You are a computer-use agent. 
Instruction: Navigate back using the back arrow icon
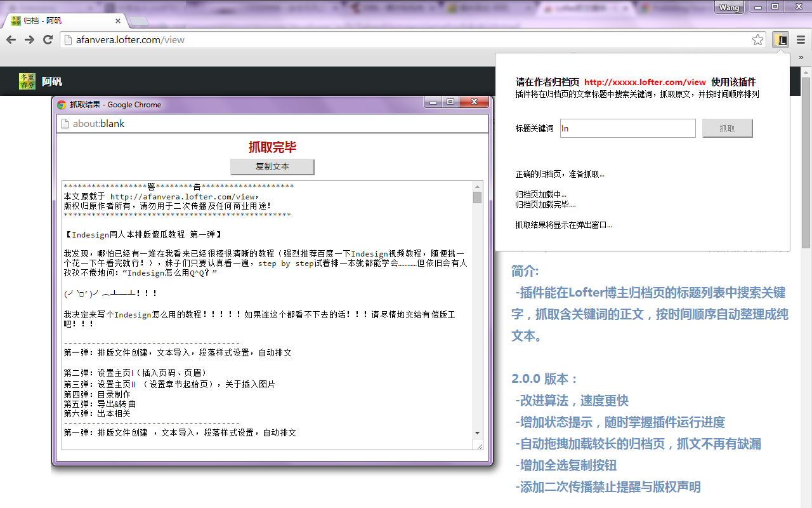[x=11, y=39]
